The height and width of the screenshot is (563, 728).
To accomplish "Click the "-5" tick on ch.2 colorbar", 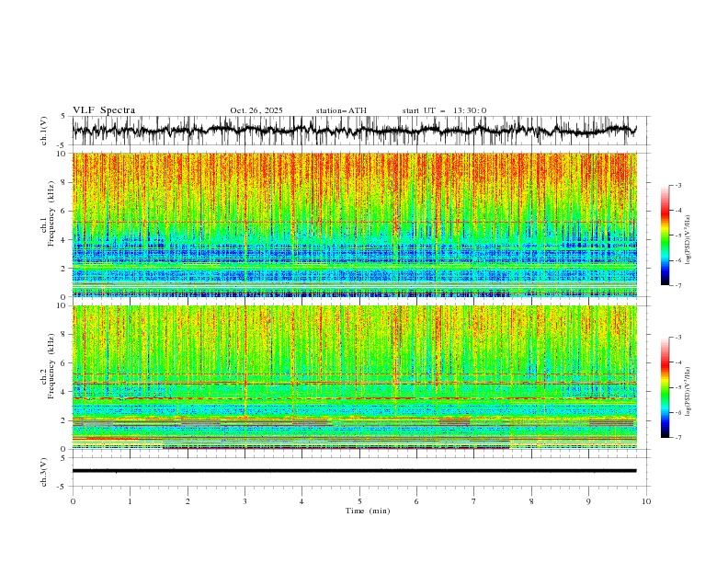I will tap(678, 387).
